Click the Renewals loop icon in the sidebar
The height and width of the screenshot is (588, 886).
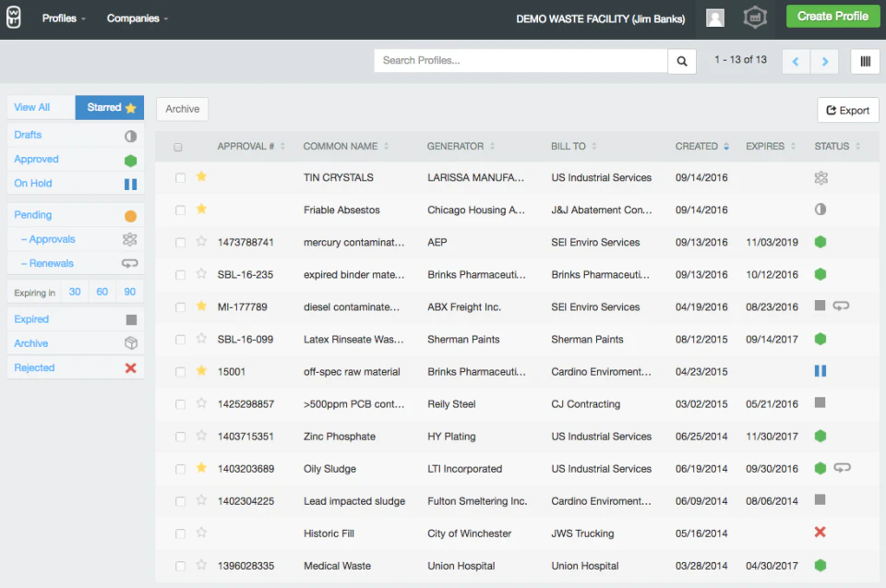click(x=130, y=263)
